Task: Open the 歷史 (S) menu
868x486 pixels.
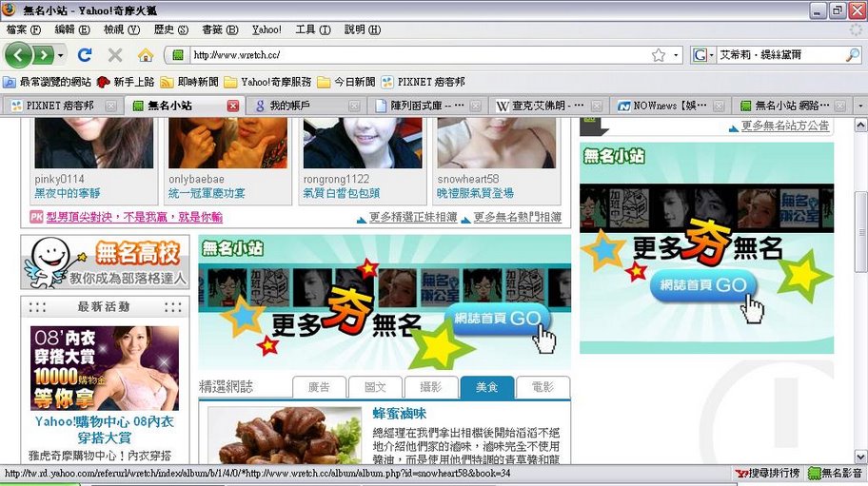Action: [x=171, y=29]
